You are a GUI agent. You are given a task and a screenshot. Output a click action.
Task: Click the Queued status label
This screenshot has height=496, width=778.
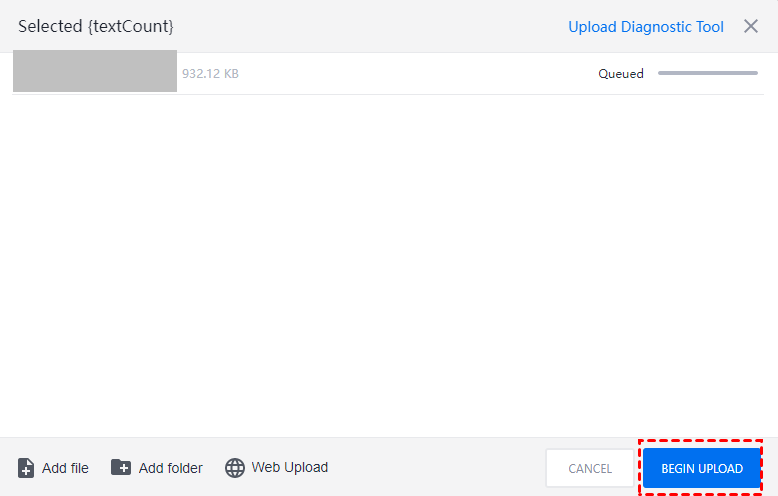(x=621, y=74)
